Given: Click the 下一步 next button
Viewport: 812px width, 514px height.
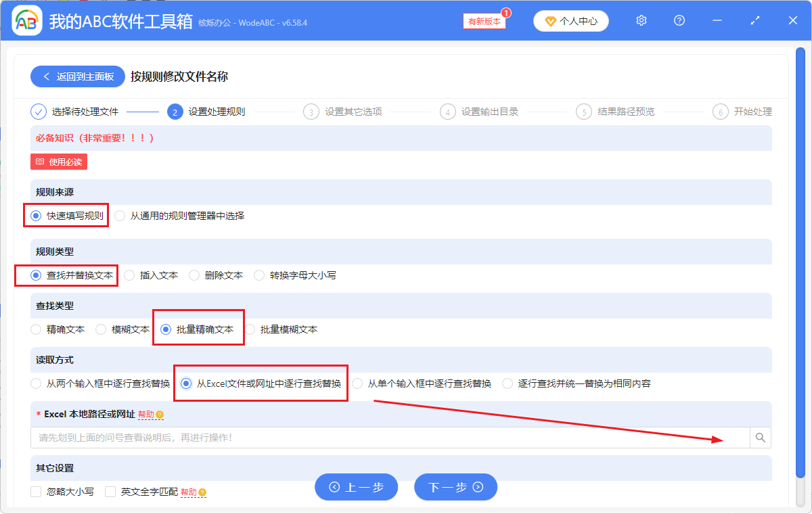Looking at the screenshot, I should pyautogui.click(x=455, y=487).
